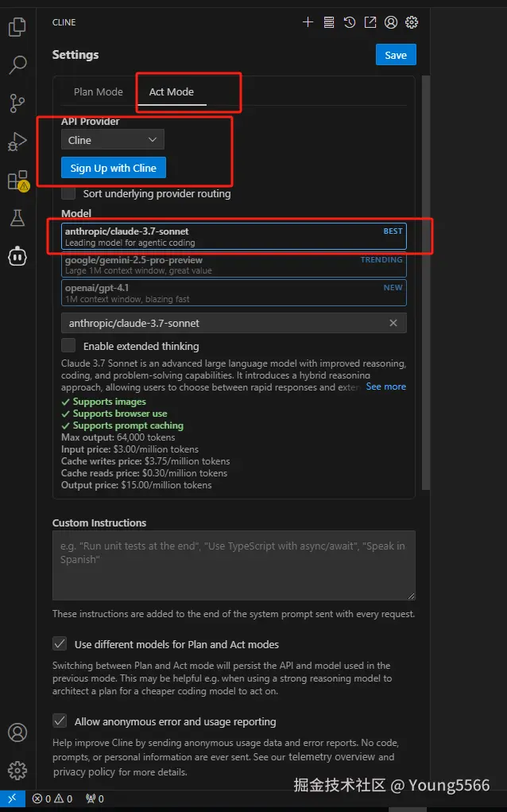Toggle Sort underlying provider routing checkbox
The height and width of the screenshot is (812, 507).
68,194
